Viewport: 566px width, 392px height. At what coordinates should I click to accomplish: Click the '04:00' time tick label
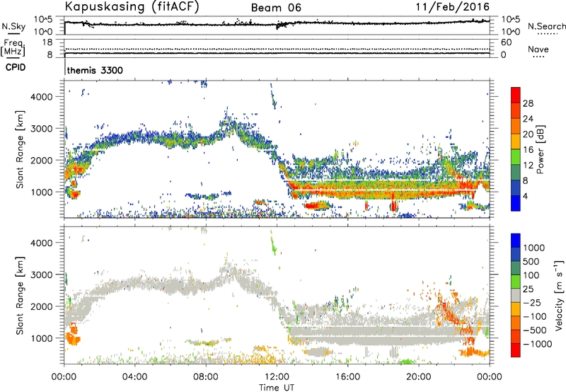[x=135, y=377]
